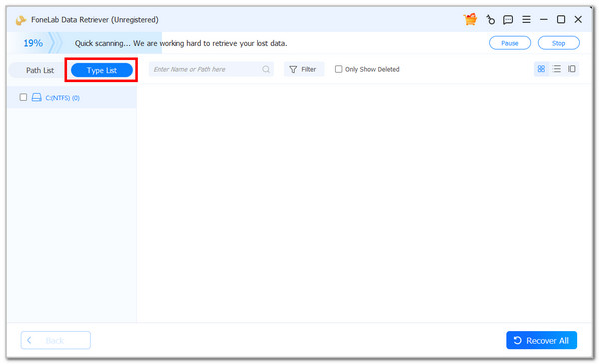Maximize the FoneLab window
Viewport: 599px width, 364px height.
pyautogui.click(x=561, y=20)
